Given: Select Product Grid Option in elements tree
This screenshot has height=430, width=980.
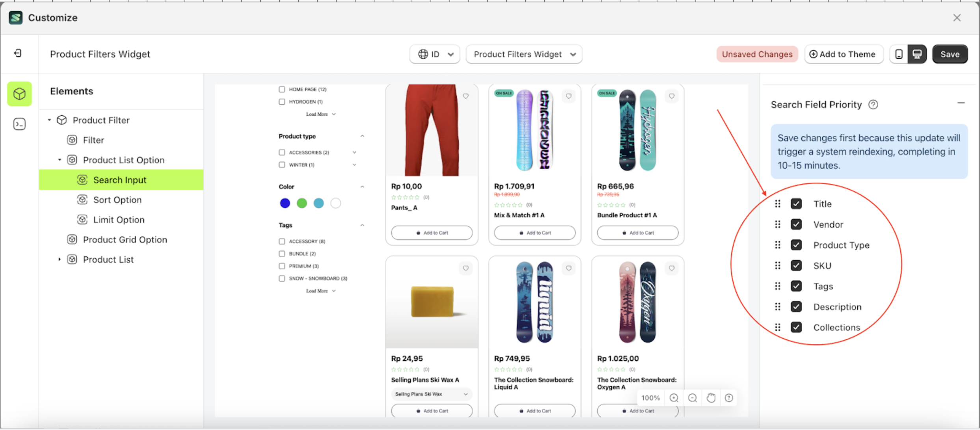Looking at the screenshot, I should point(125,239).
